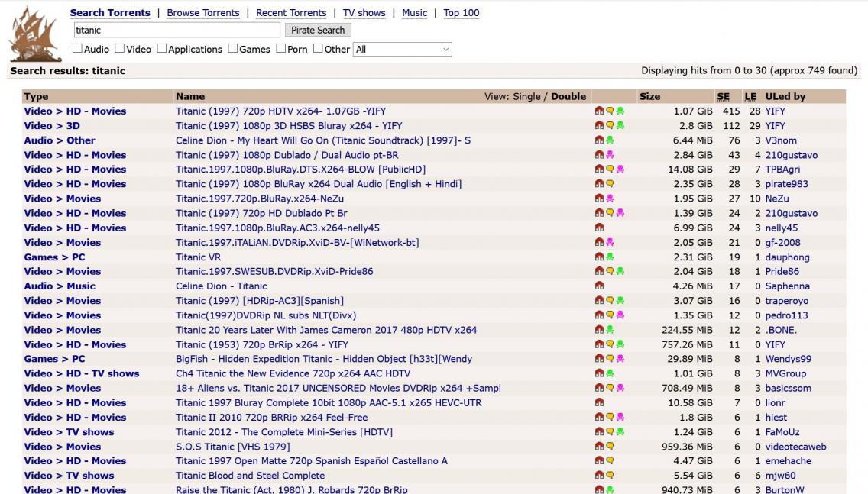Tick the Audio checkbox

click(x=77, y=49)
